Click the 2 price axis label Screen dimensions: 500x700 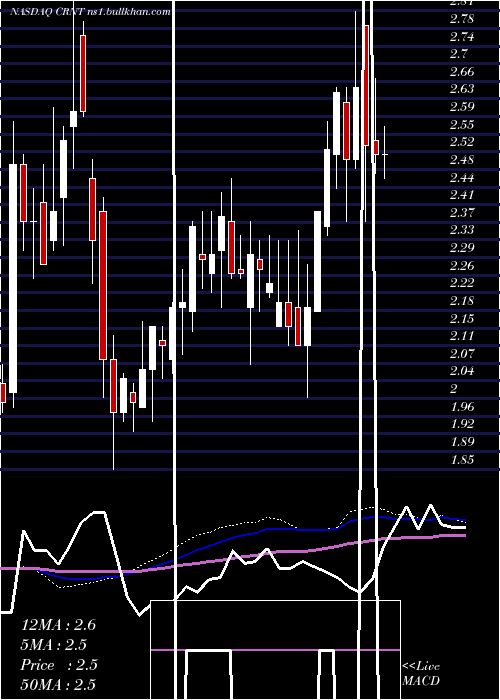(454, 389)
